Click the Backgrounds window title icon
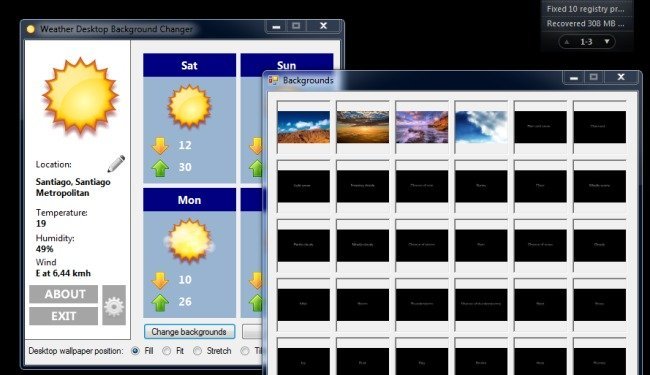Viewport: 650px width, 375px height. 273,80
